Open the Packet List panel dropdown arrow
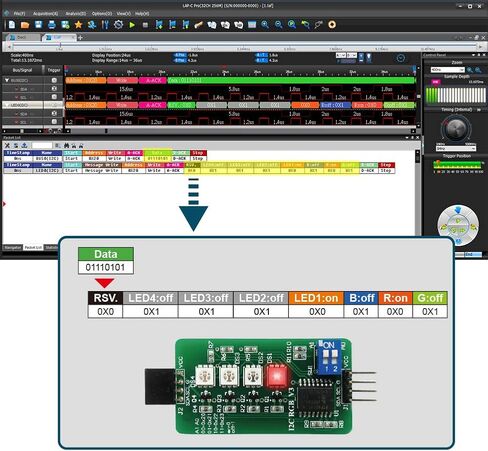The height and width of the screenshot is (451, 488). 407,137
